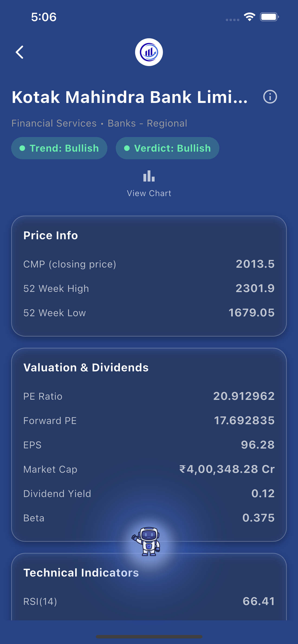The width and height of the screenshot is (298, 644).
Task: Tap the home indicator bar
Action: [x=149, y=636]
